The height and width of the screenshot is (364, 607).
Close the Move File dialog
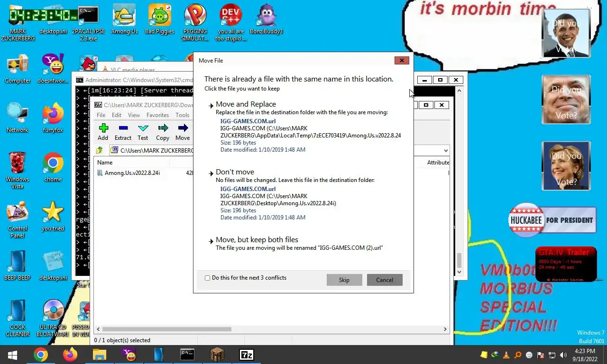tap(402, 60)
